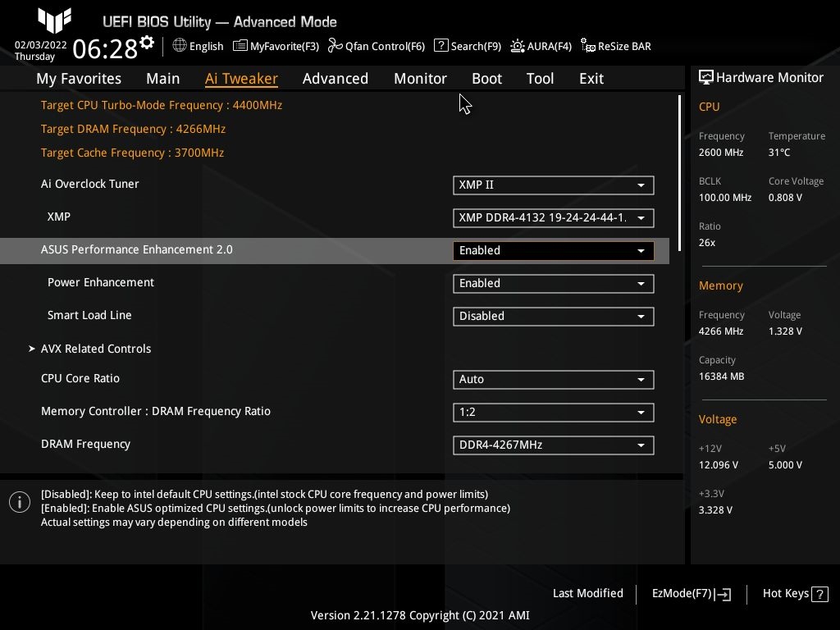Click Target Cache Frequency : 3700MHz text

click(132, 153)
